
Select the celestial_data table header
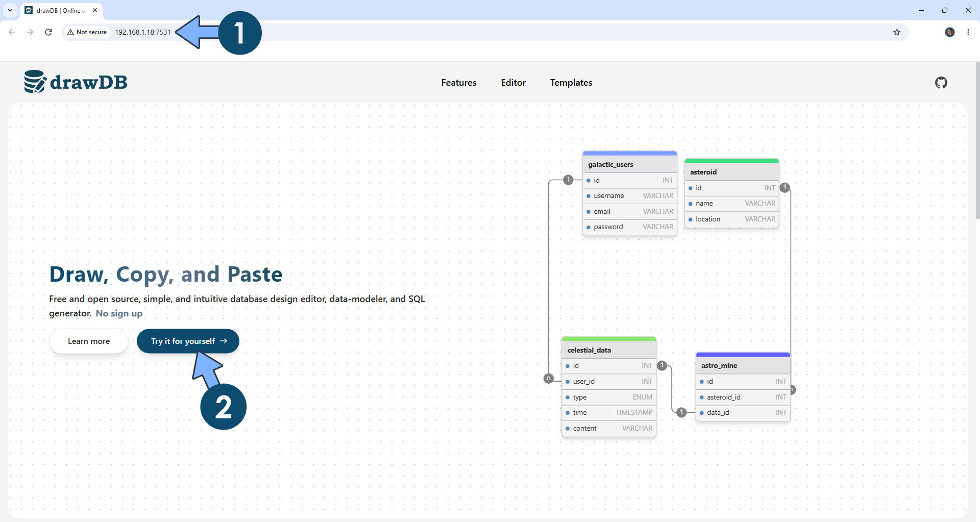click(x=609, y=350)
